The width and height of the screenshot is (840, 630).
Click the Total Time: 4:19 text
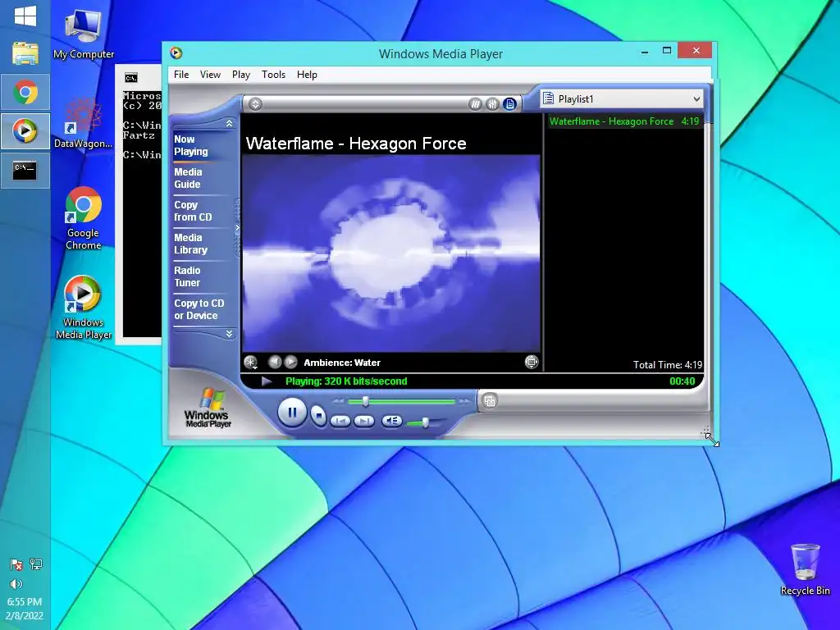[x=668, y=365]
